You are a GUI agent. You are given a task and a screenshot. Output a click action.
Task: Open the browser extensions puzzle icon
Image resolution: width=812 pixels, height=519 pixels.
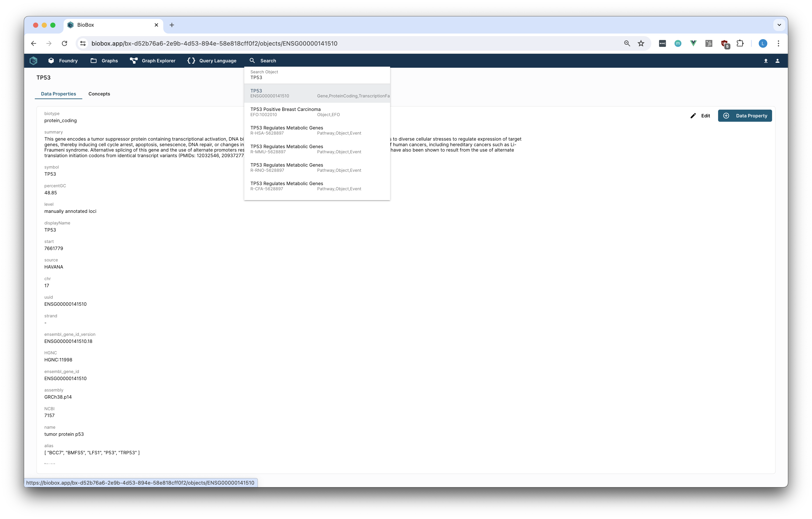[x=740, y=43]
